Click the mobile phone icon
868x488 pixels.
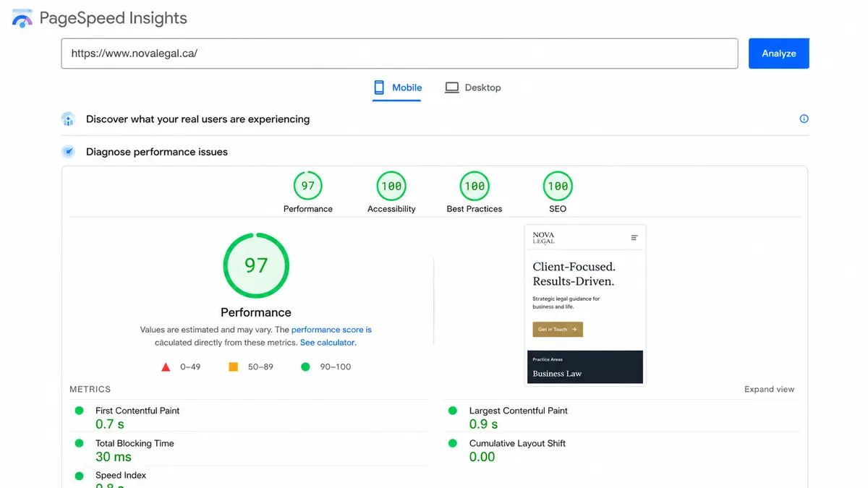click(379, 87)
